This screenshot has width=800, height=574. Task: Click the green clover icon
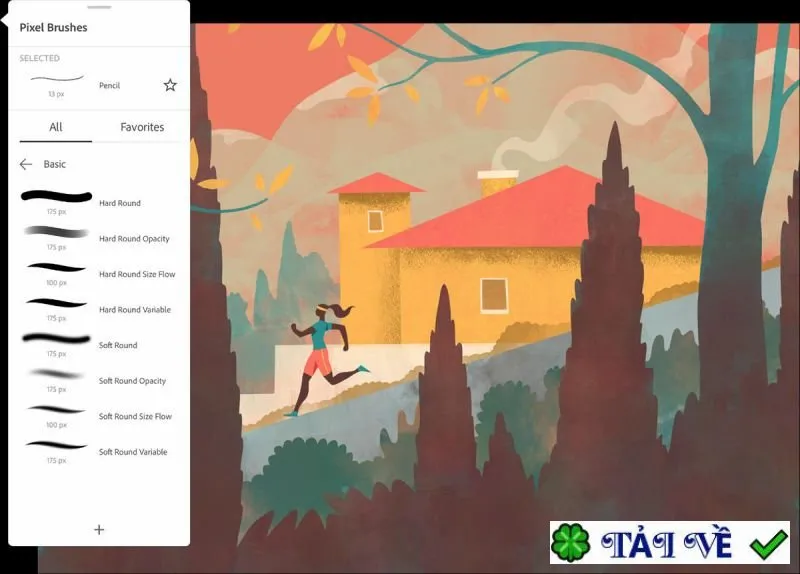[571, 542]
